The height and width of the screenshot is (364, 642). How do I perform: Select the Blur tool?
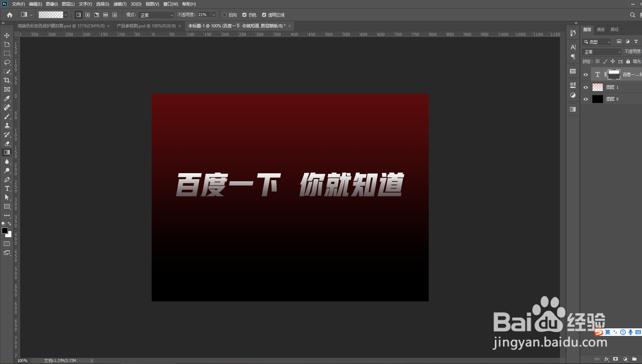(7, 161)
